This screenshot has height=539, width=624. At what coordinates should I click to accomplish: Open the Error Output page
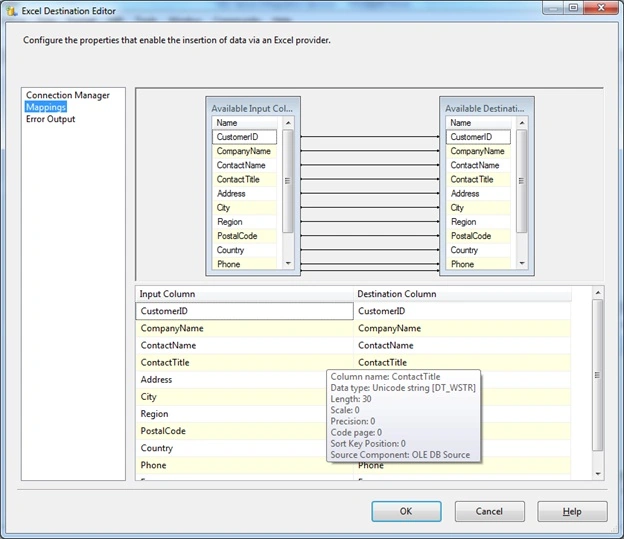[51, 119]
